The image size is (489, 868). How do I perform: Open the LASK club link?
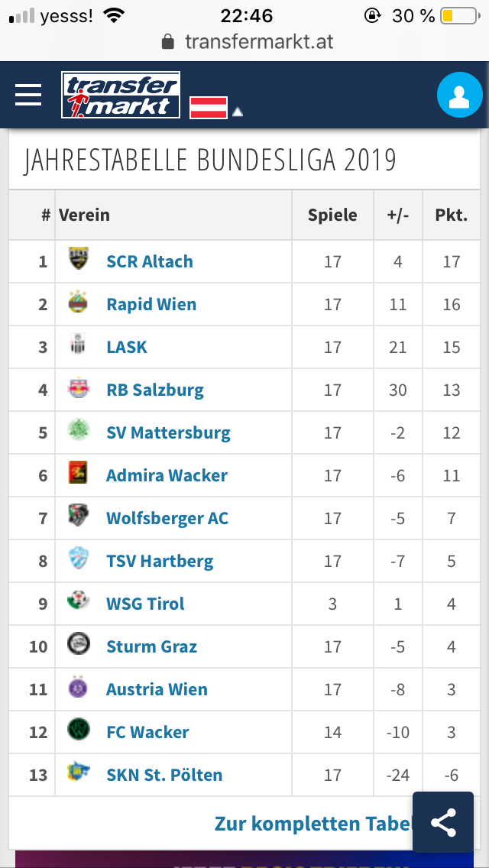coord(127,347)
